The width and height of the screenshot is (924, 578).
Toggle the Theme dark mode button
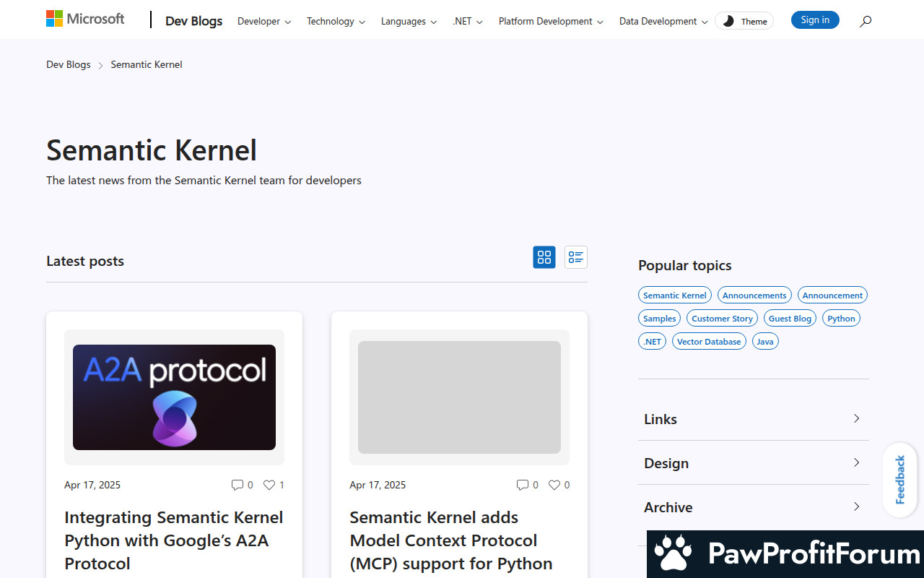tap(744, 21)
